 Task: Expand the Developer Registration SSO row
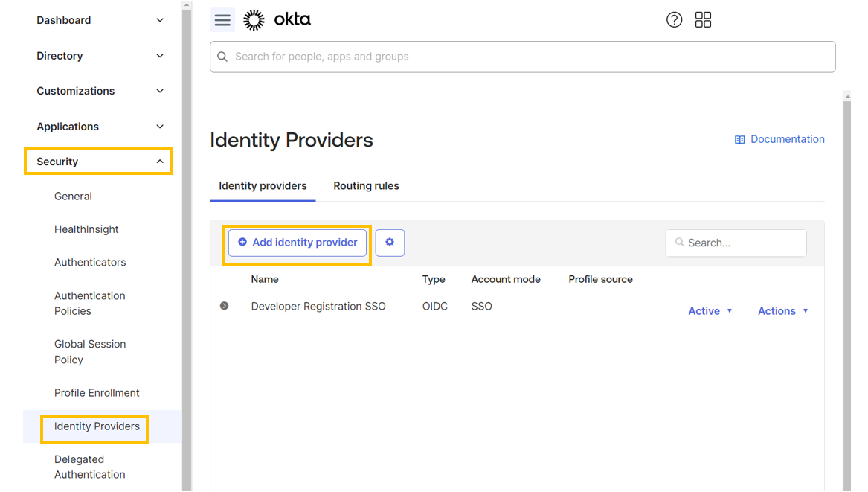[x=225, y=305]
